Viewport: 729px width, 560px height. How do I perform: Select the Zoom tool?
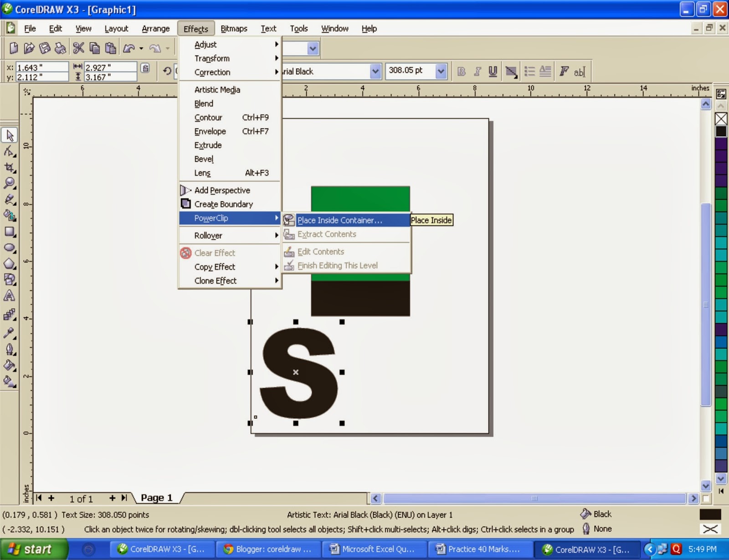(x=9, y=183)
